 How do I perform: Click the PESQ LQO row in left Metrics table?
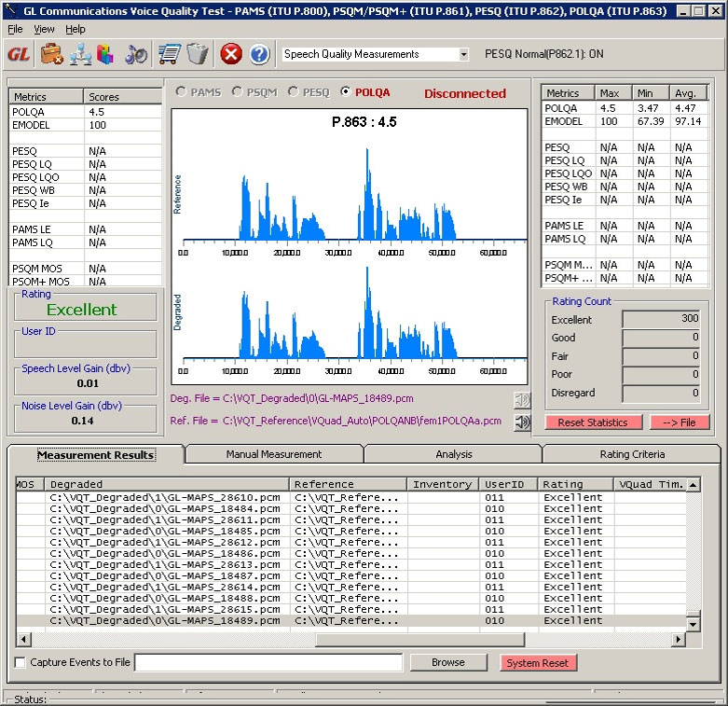point(85,177)
